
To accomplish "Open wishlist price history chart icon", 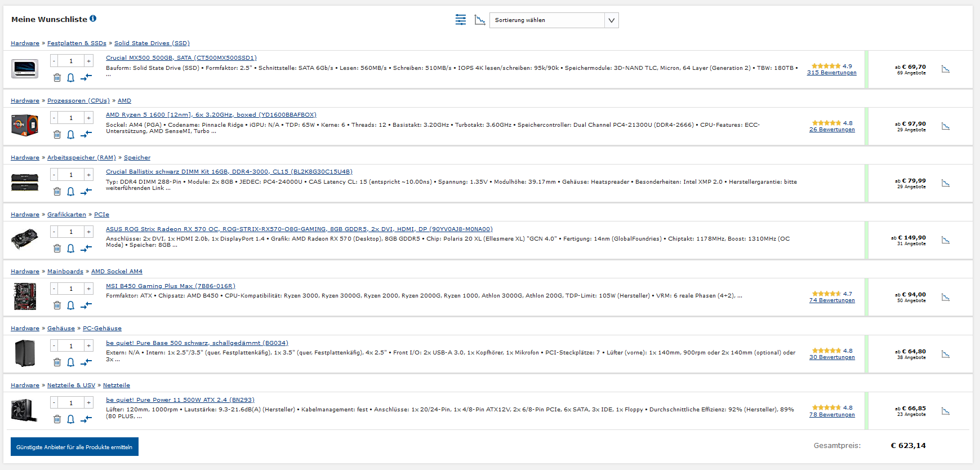I will [x=480, y=20].
